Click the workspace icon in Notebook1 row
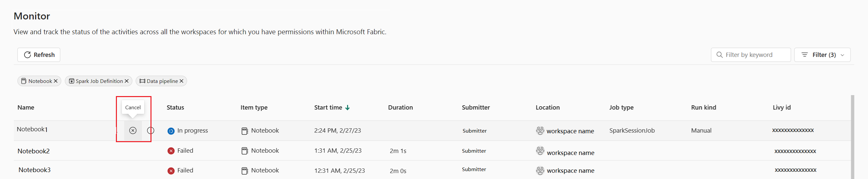The image size is (868, 179). point(540,131)
